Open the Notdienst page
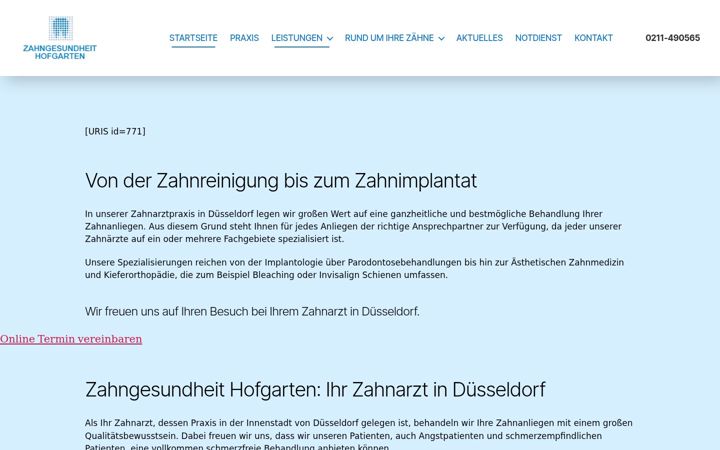This screenshot has height=450, width=720. (538, 38)
